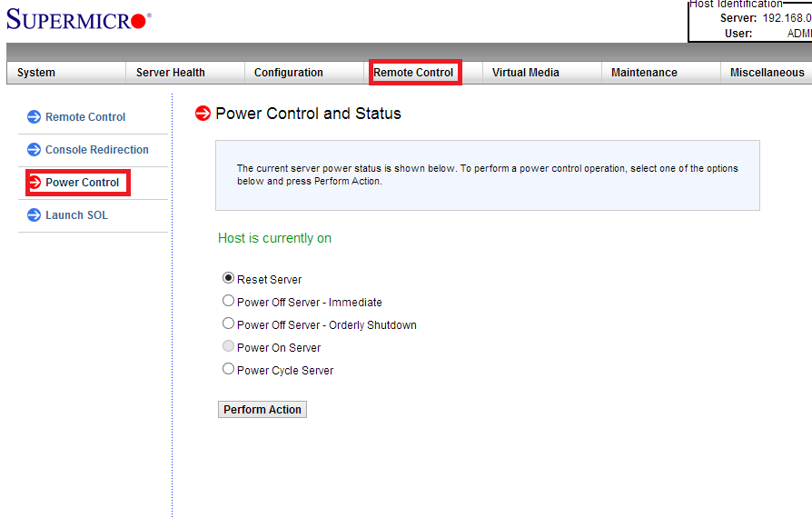The image size is (812, 518).
Task: Click the arrow icon beside Remote Control
Action: tap(34, 116)
